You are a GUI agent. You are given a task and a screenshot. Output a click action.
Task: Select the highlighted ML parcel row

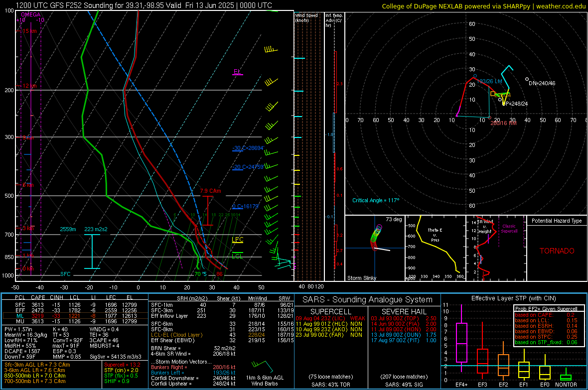(x=75, y=316)
